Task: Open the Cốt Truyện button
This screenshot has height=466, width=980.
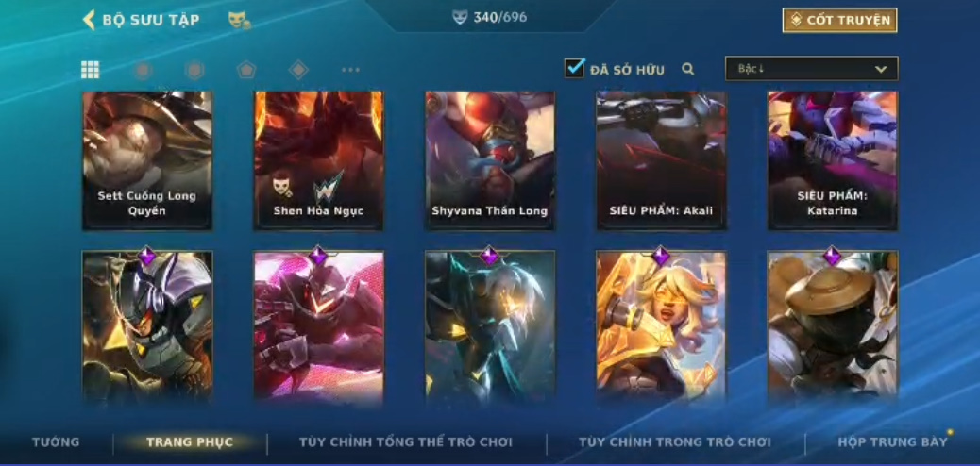Action: tap(840, 20)
